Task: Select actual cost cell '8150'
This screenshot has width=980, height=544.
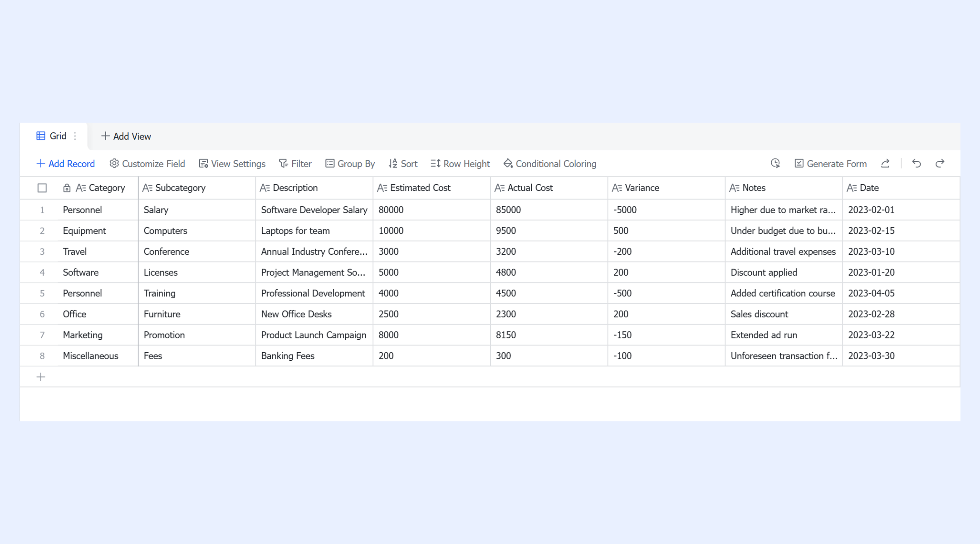Action: pyautogui.click(x=549, y=335)
